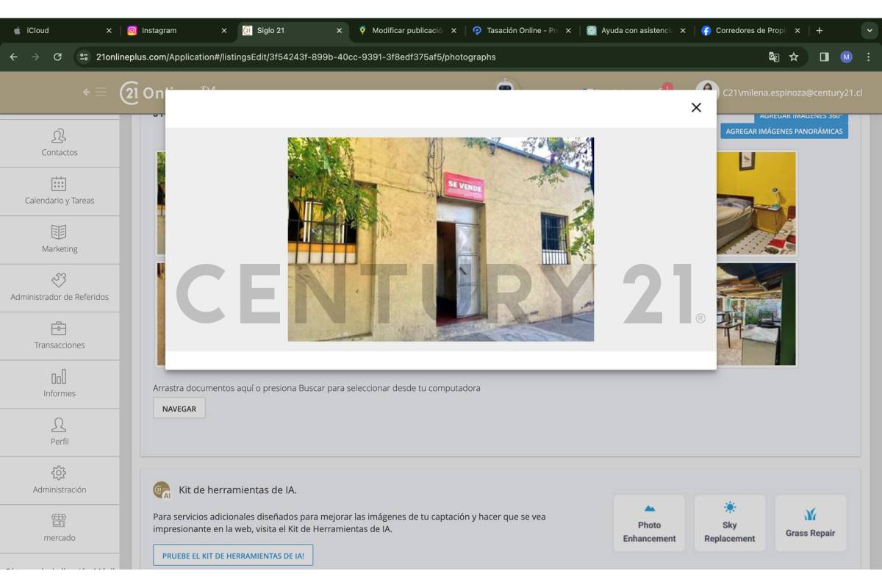
Task: Go to Marketing in the sidebar
Action: [x=60, y=240]
